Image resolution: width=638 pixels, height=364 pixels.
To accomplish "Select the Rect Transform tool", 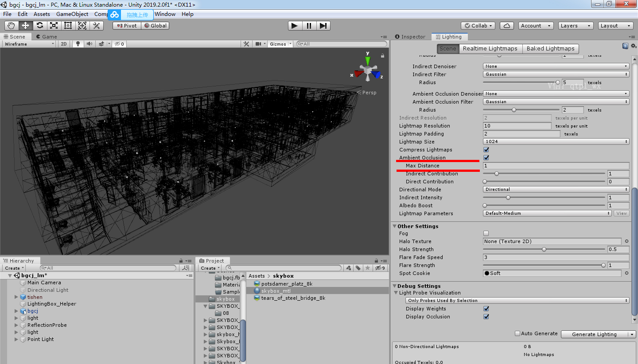I will pos(68,26).
